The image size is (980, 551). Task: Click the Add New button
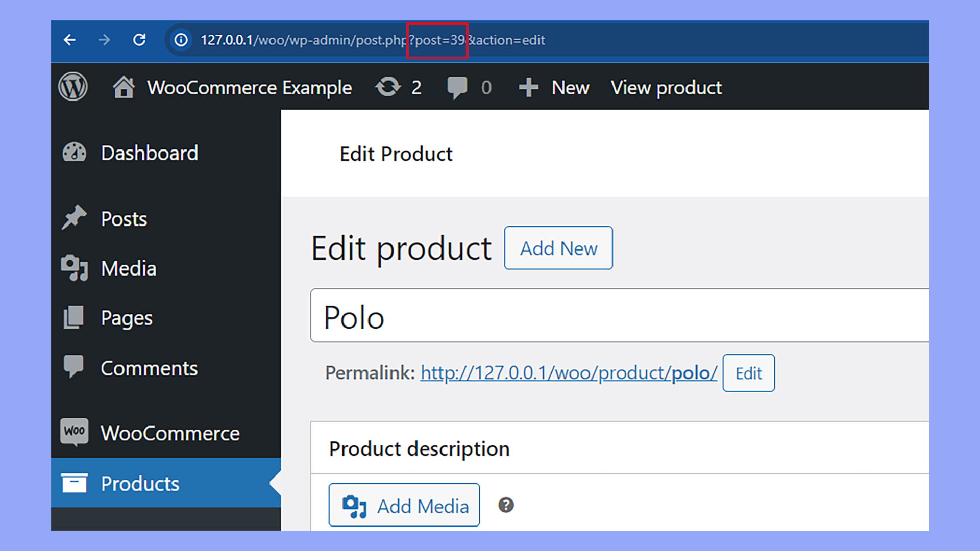(558, 248)
